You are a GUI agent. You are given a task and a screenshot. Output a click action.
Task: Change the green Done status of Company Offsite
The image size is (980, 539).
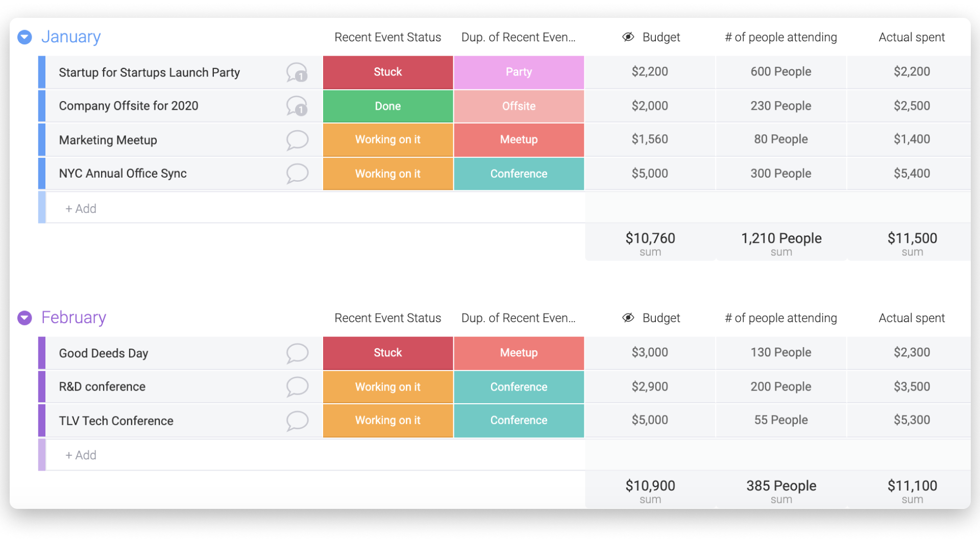click(x=388, y=106)
